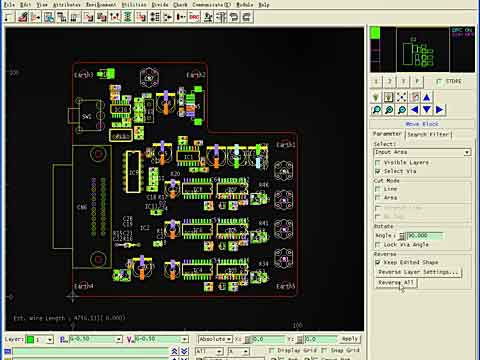Open the File menu
The image size is (480, 360).
[x=9, y=5]
